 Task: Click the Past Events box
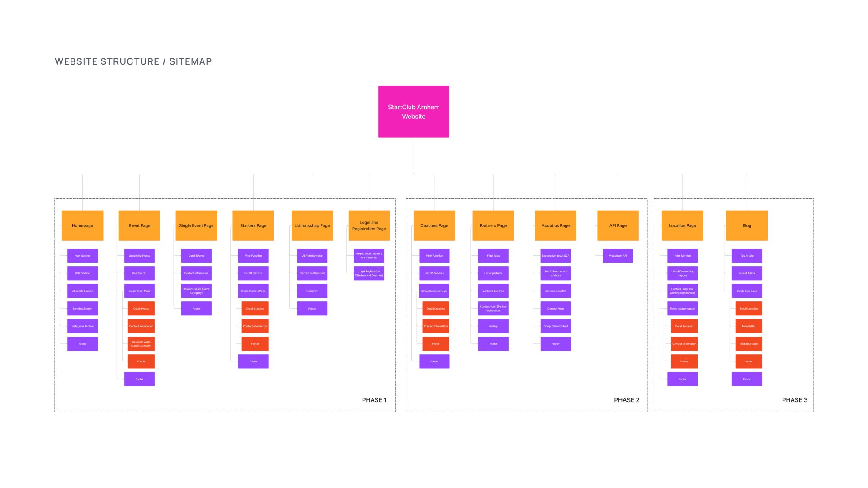click(139, 273)
